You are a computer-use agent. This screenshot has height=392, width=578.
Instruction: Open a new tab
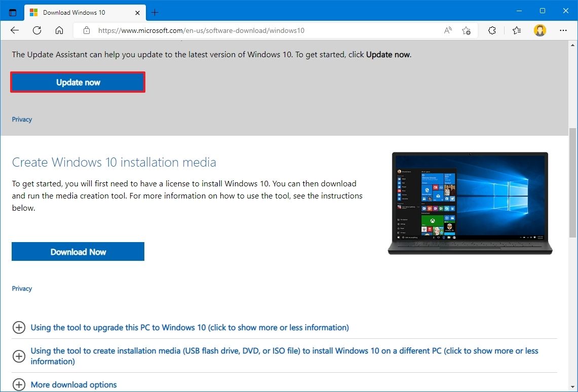tap(155, 12)
